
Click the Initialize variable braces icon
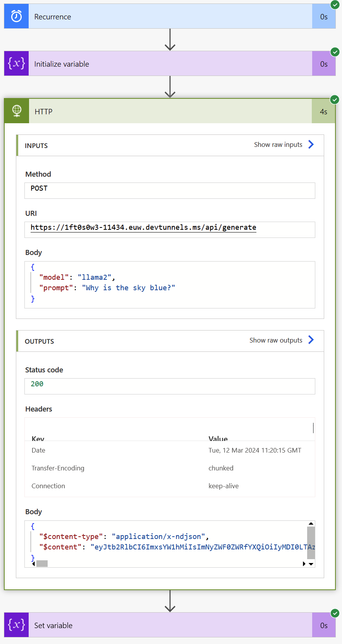point(16,64)
